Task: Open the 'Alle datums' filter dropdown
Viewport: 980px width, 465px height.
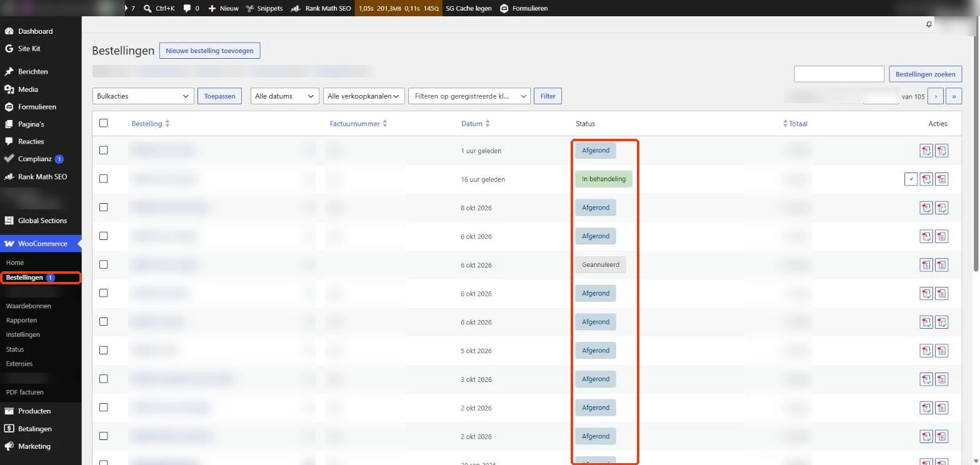Action: (x=285, y=96)
